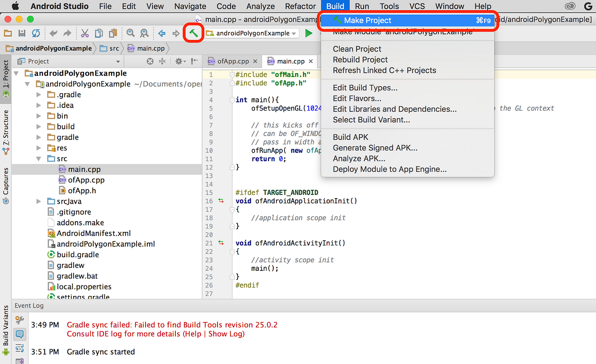Viewport: 596px width, 364px height.
Task: Click the Copy toolbar icon
Action: pos(99,33)
